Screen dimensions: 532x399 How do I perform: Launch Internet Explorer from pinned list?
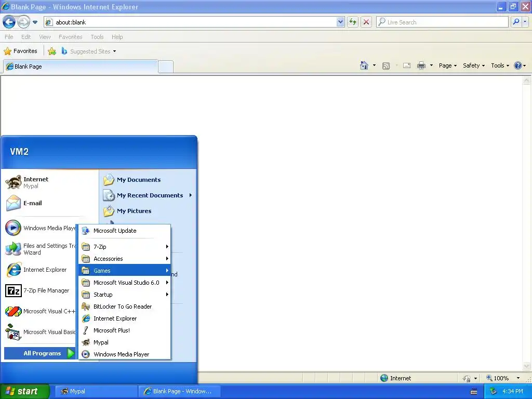tap(40, 270)
